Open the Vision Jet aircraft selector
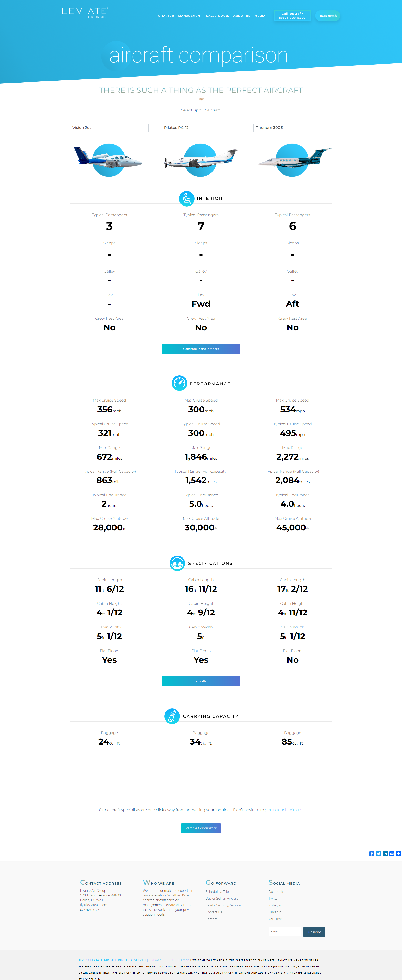Viewport: 402px width, 980px height. 109,128
